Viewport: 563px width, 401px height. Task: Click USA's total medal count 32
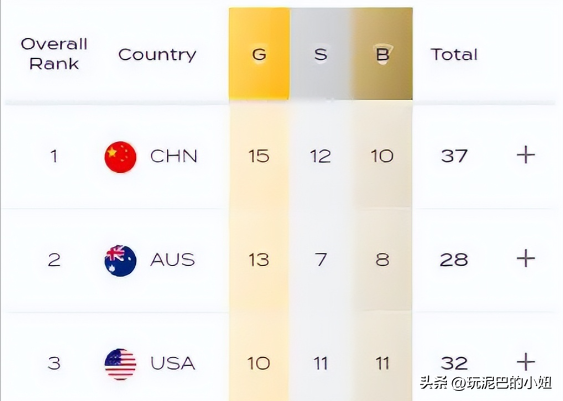tap(454, 363)
